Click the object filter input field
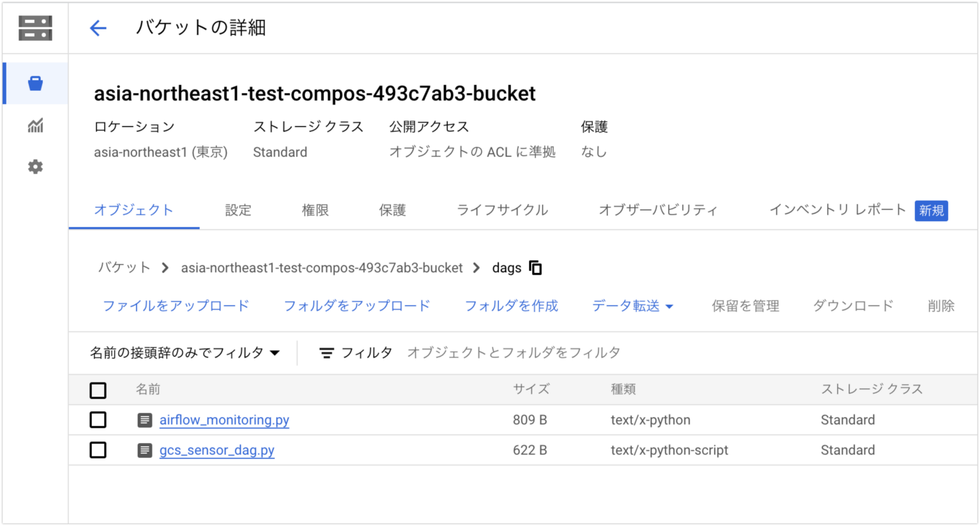980x526 pixels. click(x=514, y=352)
